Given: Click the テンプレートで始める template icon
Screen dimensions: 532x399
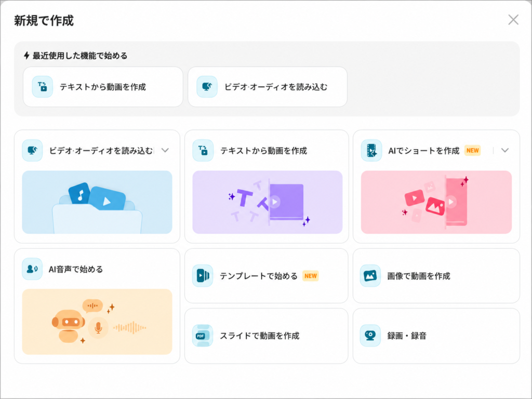Looking at the screenshot, I should 203,276.
